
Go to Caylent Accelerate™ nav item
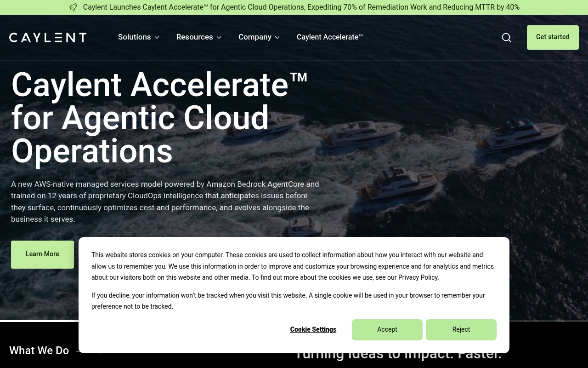coord(330,37)
